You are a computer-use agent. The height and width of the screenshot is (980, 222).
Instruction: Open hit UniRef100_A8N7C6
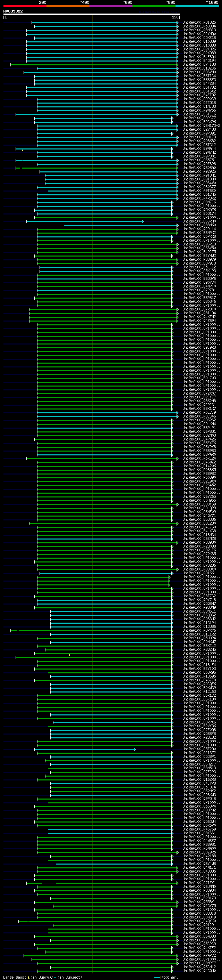tap(199, 202)
